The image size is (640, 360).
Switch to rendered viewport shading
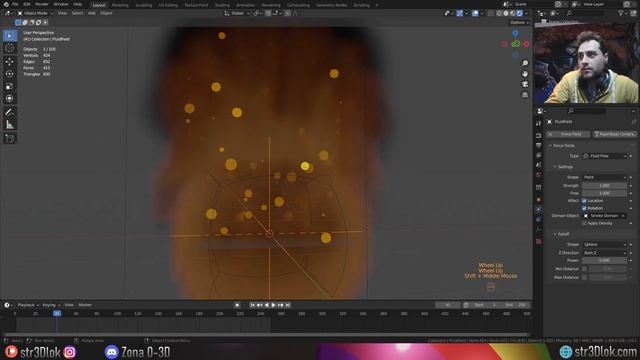point(520,13)
